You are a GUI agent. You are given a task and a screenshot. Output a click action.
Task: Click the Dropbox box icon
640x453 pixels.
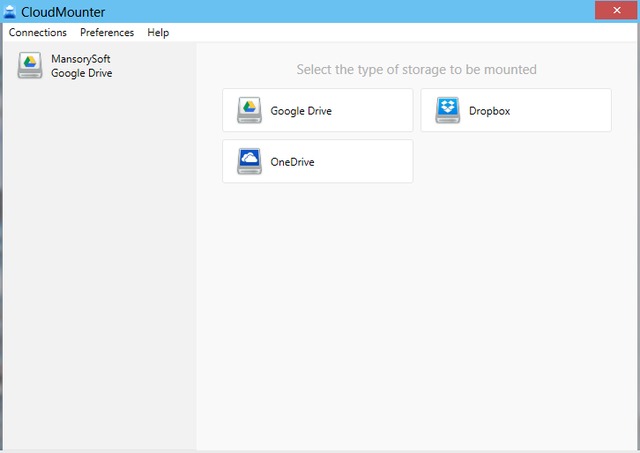[x=448, y=111]
